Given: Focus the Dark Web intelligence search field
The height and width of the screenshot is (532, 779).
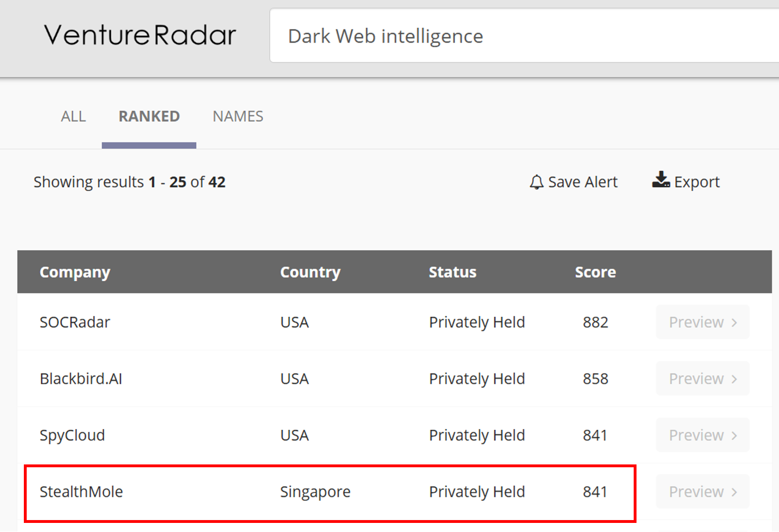Looking at the screenshot, I should click(524, 36).
